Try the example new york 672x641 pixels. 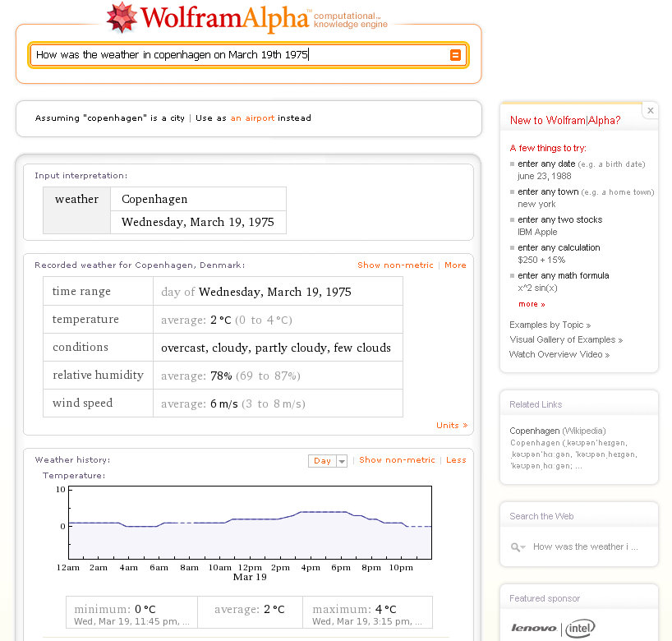[536, 204]
